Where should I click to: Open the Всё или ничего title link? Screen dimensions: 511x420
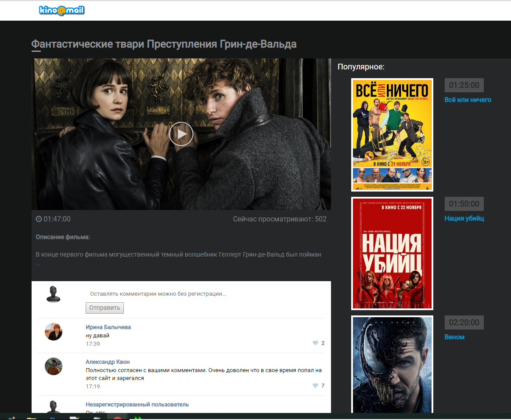(x=468, y=100)
